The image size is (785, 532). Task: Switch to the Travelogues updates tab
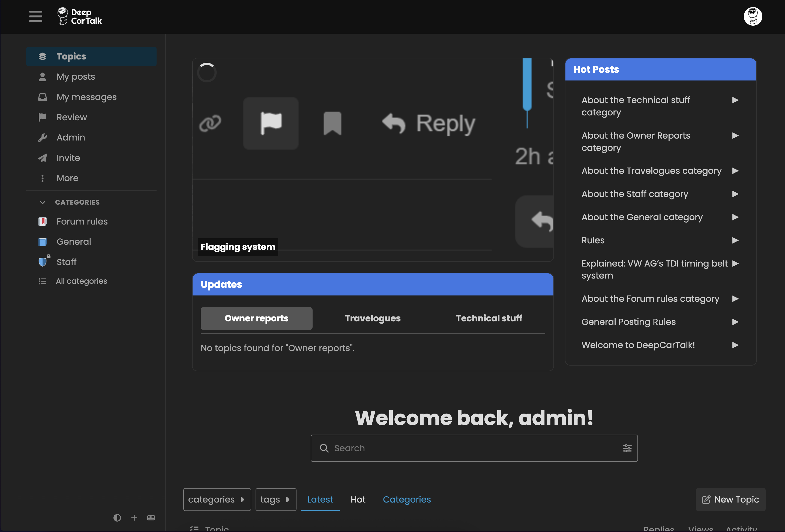(x=373, y=318)
